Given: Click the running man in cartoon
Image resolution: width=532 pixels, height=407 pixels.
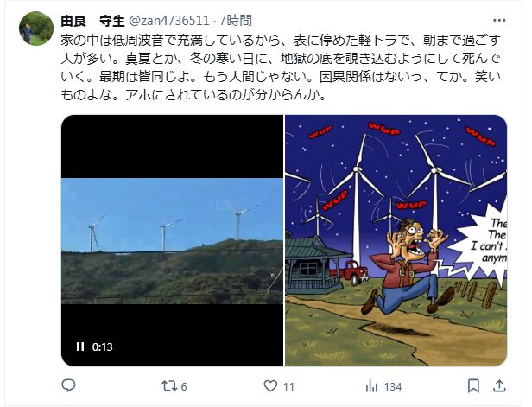Looking at the screenshot, I should pos(408,266).
